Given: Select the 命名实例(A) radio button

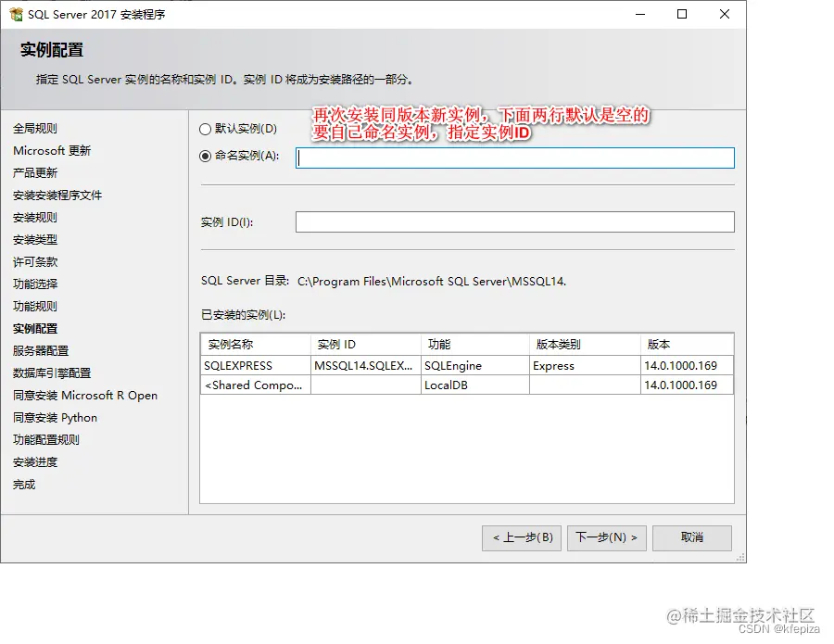Looking at the screenshot, I should click(x=208, y=158).
